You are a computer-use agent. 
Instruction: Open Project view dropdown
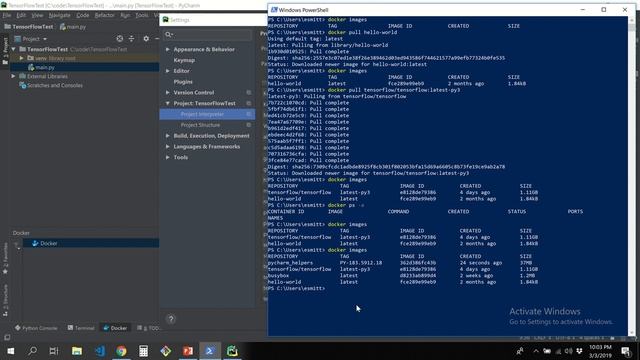pos(31,39)
